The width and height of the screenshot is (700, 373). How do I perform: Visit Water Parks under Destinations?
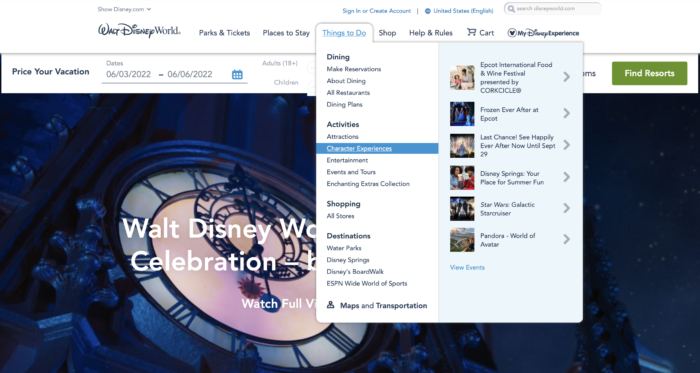pos(344,248)
